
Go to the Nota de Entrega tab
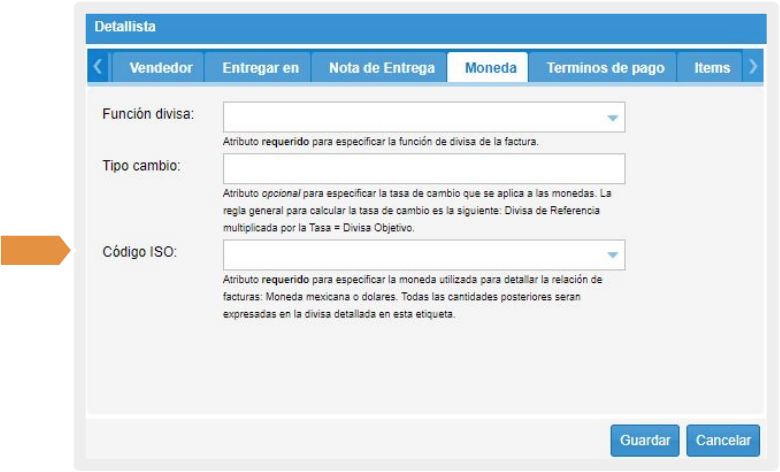tap(382, 68)
